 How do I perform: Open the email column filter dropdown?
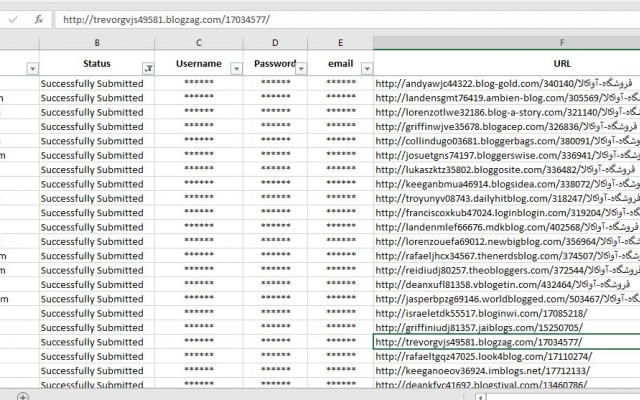pos(367,69)
